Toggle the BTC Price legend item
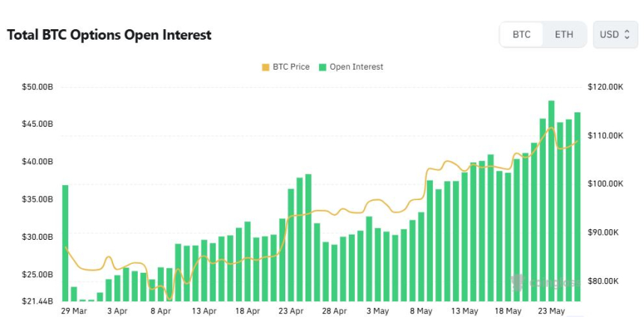This screenshot has width=644, height=317. [285, 67]
